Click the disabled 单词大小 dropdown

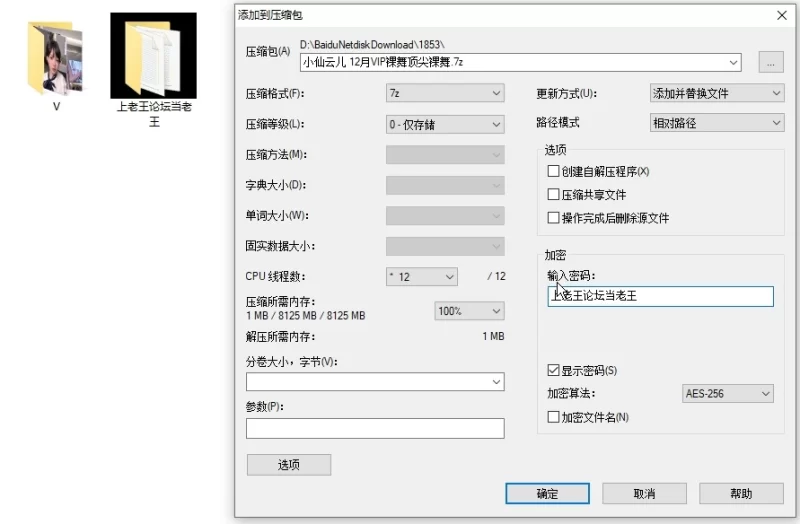[445, 216]
